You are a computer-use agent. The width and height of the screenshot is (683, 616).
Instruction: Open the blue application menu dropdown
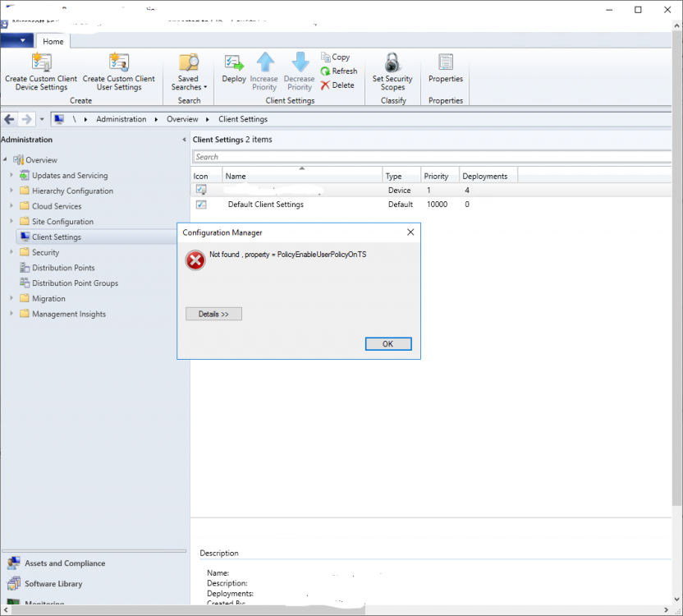(17, 40)
